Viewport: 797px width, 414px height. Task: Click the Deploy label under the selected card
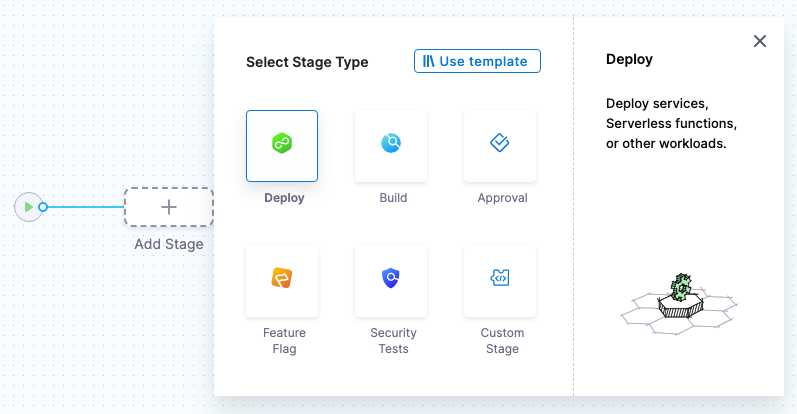284,198
